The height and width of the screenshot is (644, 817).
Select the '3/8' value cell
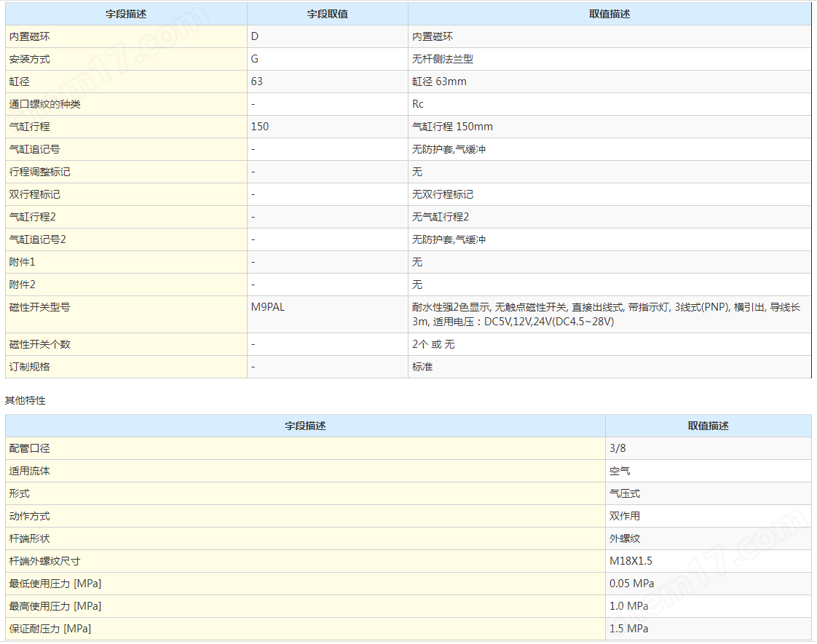(708, 448)
